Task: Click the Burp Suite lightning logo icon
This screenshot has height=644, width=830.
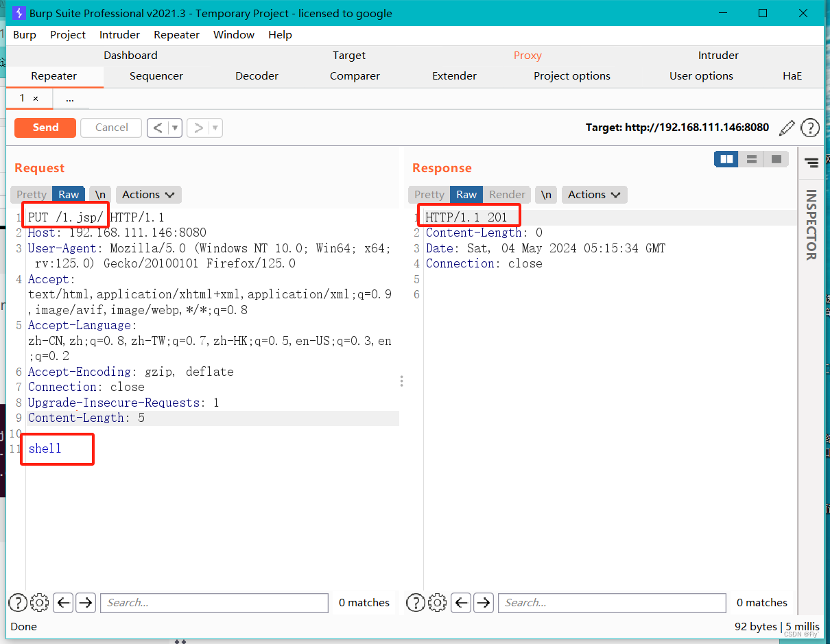Action: click(19, 13)
